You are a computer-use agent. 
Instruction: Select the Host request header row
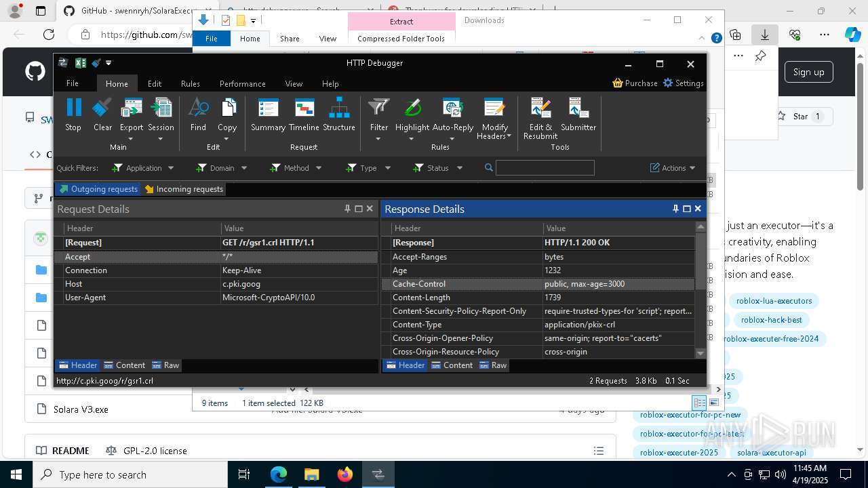(216, 284)
